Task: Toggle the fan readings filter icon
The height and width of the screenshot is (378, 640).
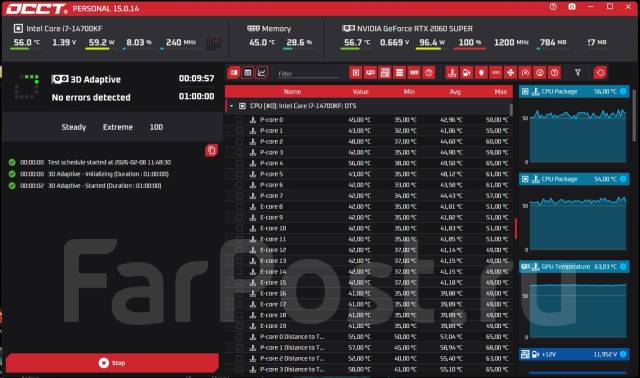Action: click(x=510, y=73)
